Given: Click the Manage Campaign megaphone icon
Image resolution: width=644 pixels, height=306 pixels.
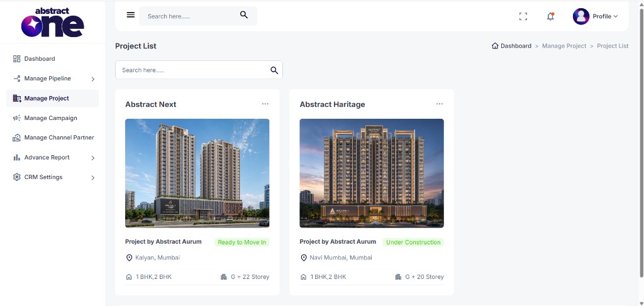Looking at the screenshot, I should click(x=17, y=117).
